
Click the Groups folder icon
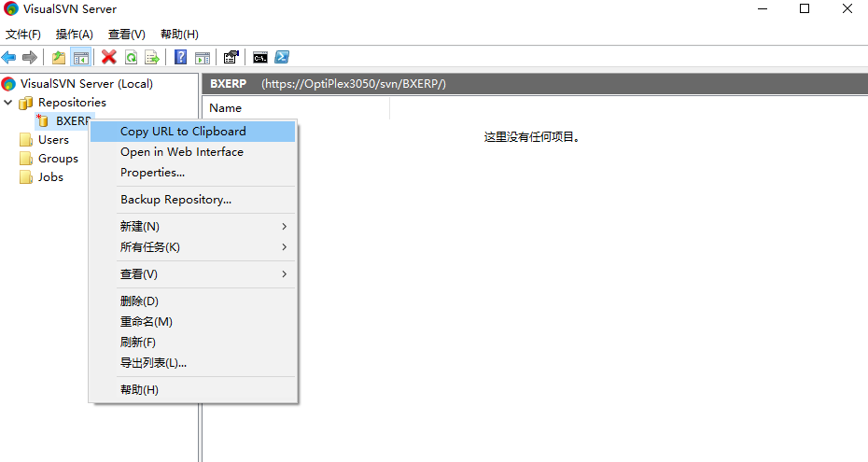26,159
